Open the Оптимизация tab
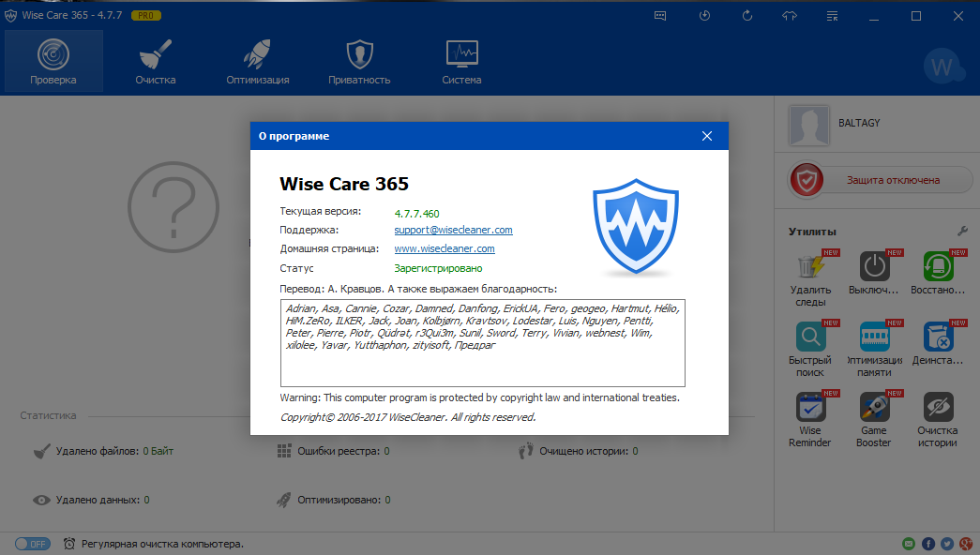The image size is (980, 555). point(258,61)
